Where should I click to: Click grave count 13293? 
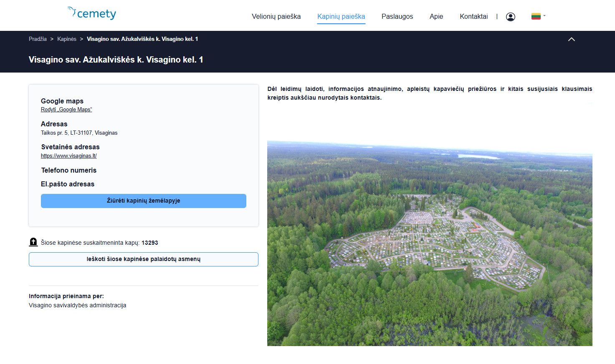point(150,243)
